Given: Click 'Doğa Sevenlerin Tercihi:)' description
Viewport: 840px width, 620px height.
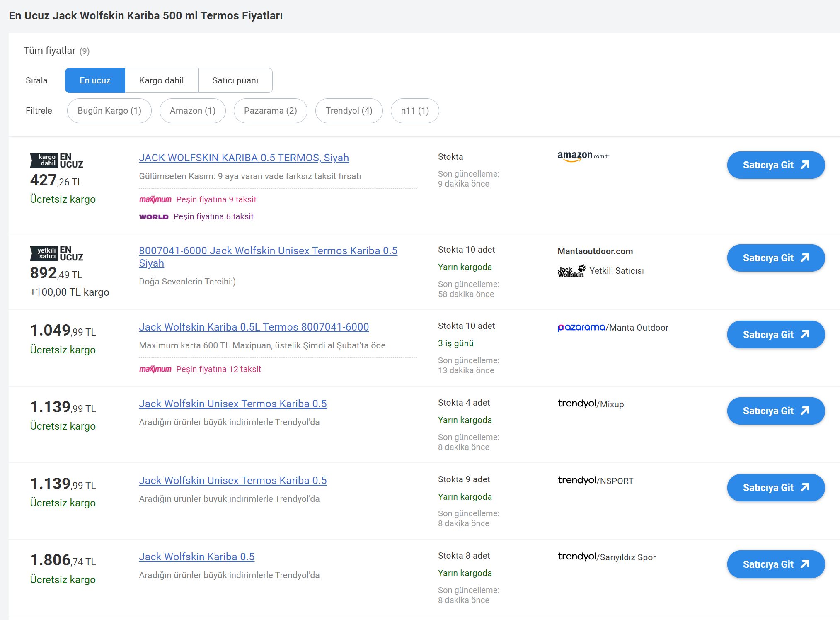Looking at the screenshot, I should [187, 282].
